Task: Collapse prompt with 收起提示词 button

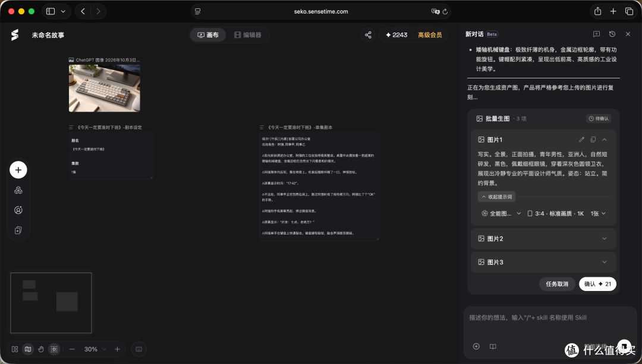Action: coord(496,197)
